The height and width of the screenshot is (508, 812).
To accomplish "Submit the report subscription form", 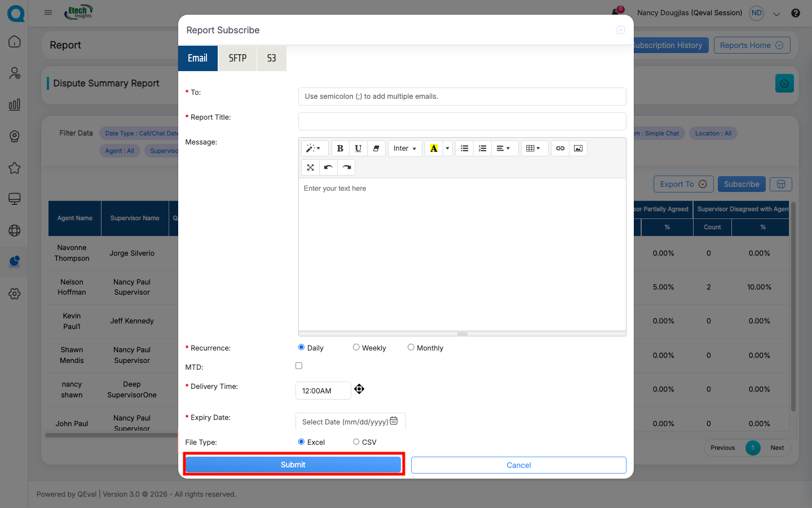I will pyautogui.click(x=293, y=465).
